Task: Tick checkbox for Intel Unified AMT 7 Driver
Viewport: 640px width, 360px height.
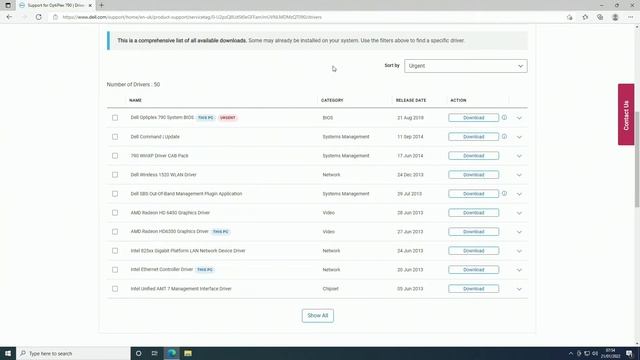Action: point(115,289)
